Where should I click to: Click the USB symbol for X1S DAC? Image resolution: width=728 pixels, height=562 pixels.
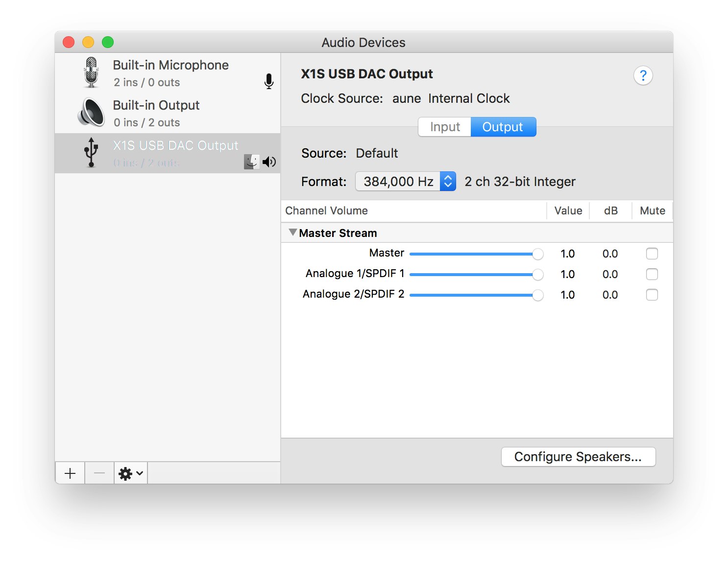point(91,152)
